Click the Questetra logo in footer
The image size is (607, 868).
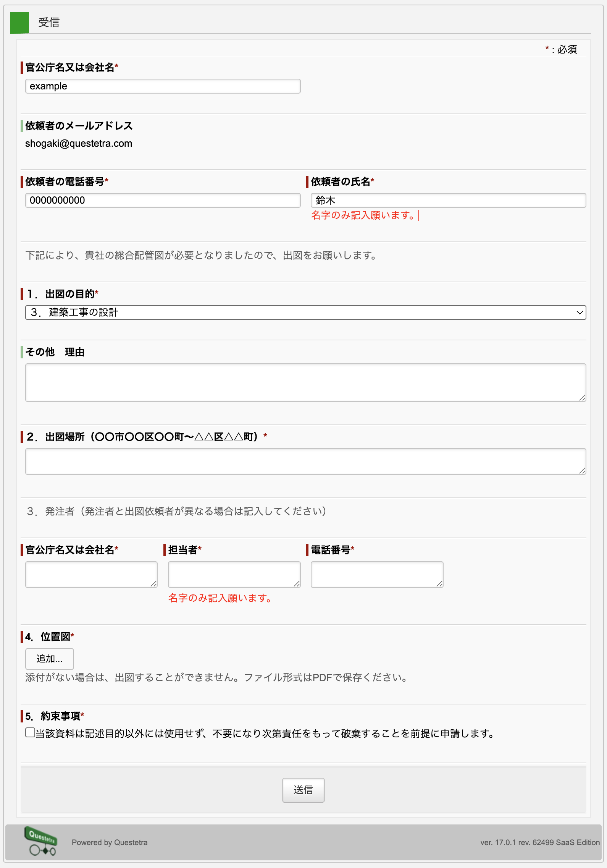click(41, 841)
